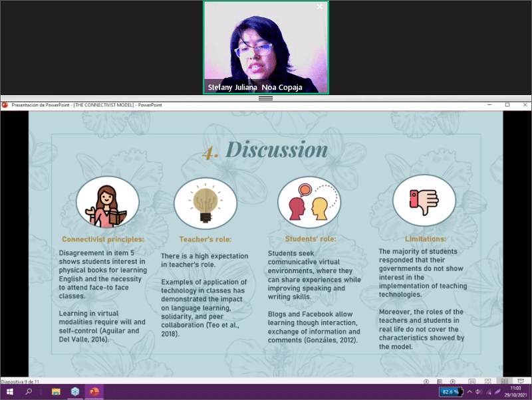Go to previous slide using status bar arrow
Image resolution: width=532 pixels, height=400 pixels.
pyautogui.click(x=427, y=381)
